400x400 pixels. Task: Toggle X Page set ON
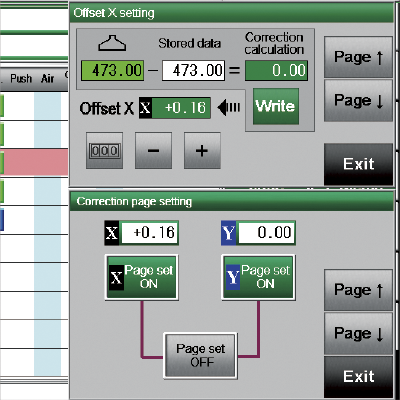tap(142, 277)
